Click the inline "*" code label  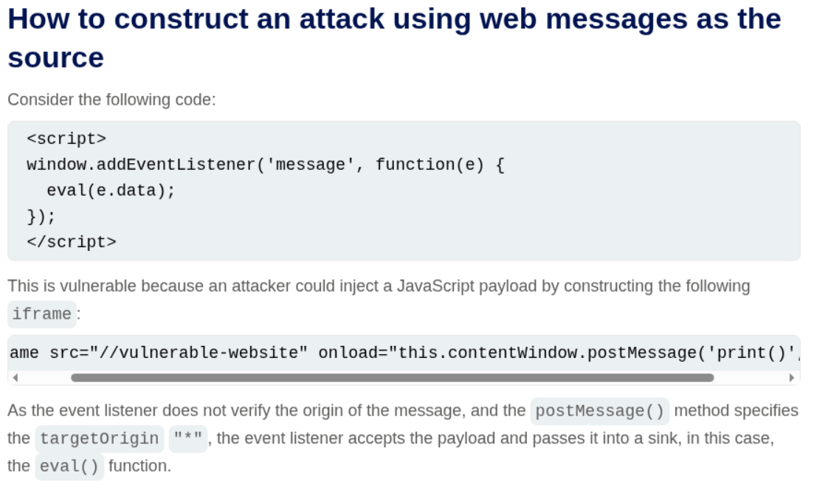click(x=187, y=439)
